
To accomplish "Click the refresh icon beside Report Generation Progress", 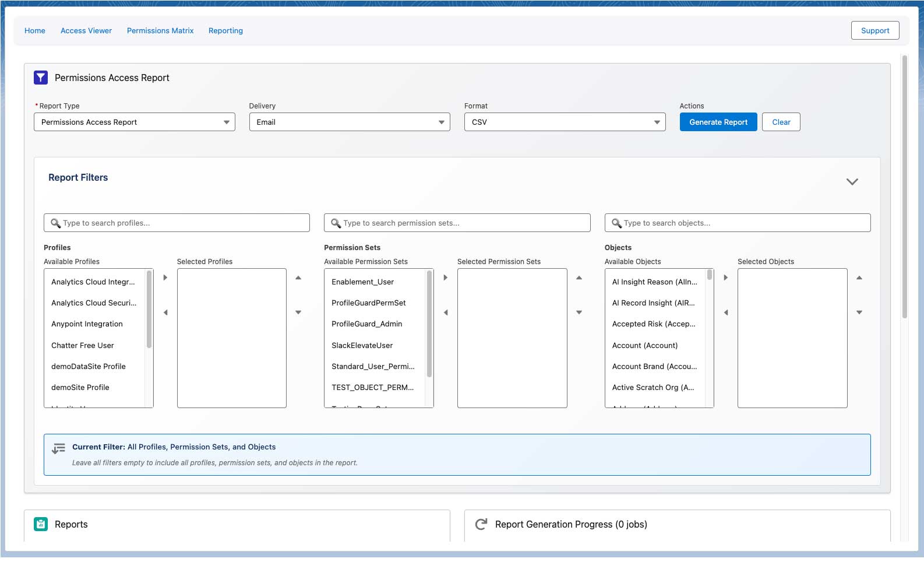I will 481,524.
